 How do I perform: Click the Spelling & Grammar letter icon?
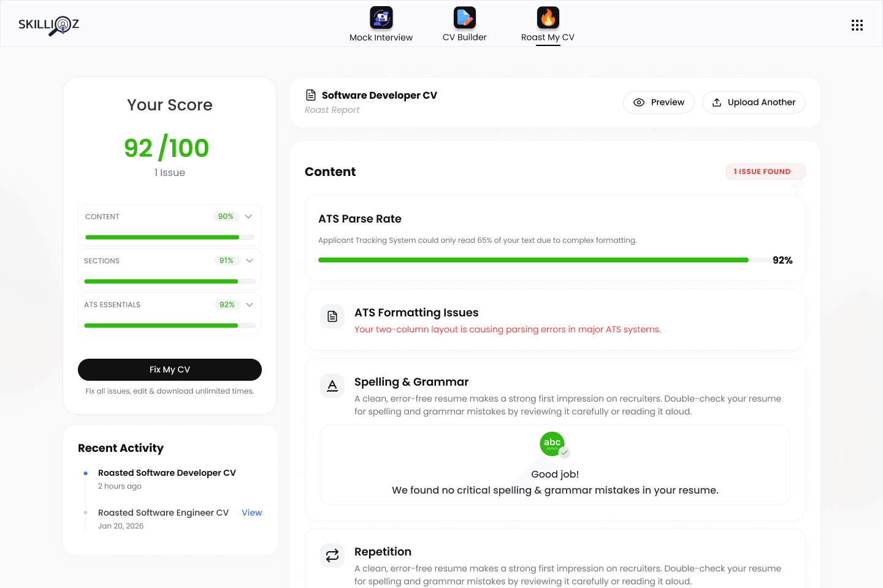coord(332,386)
